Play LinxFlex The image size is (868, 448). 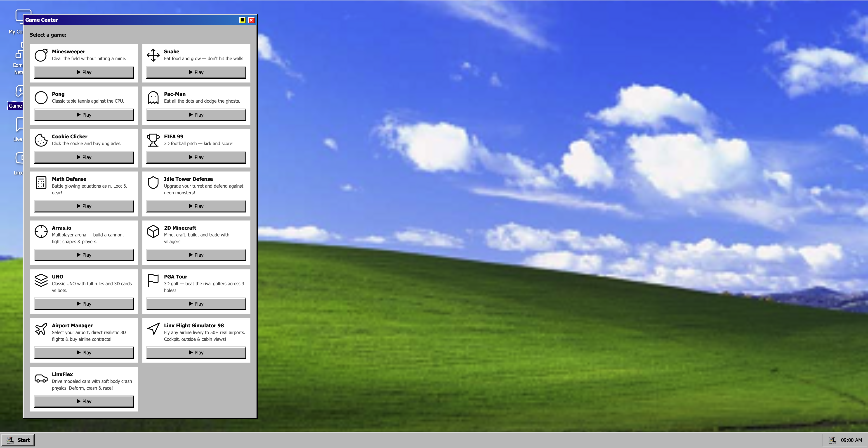tap(84, 401)
